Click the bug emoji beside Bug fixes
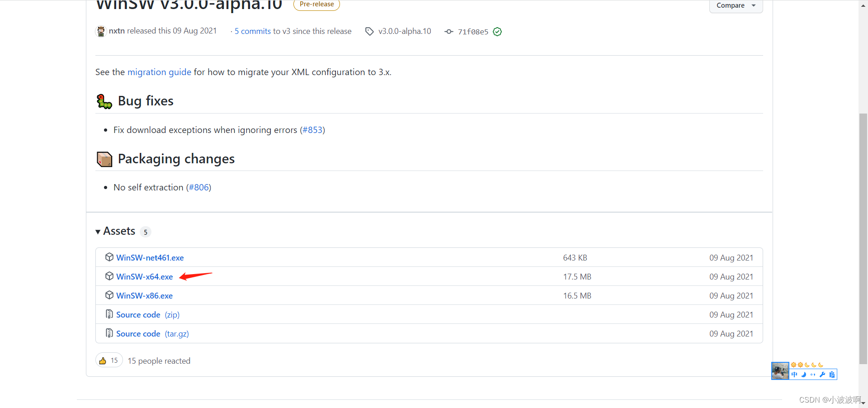 [104, 101]
